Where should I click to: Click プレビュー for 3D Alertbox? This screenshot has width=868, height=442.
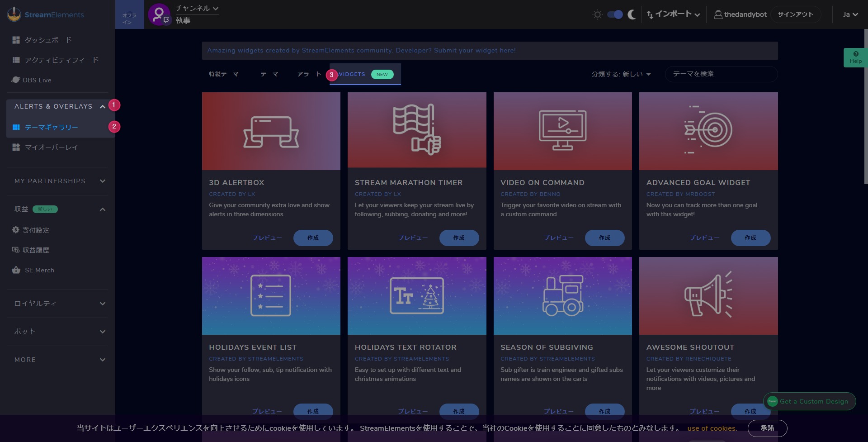tap(267, 238)
